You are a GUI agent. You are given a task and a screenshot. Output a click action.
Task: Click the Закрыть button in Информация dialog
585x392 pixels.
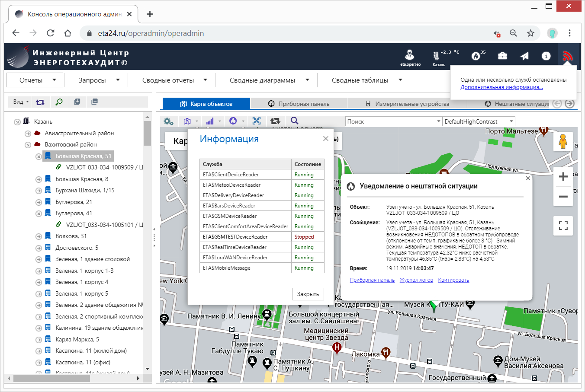point(308,294)
